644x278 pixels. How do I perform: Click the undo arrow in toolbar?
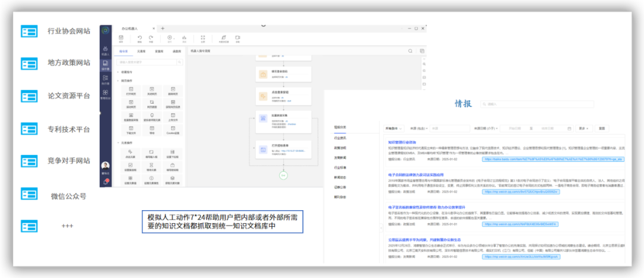[x=140, y=39]
